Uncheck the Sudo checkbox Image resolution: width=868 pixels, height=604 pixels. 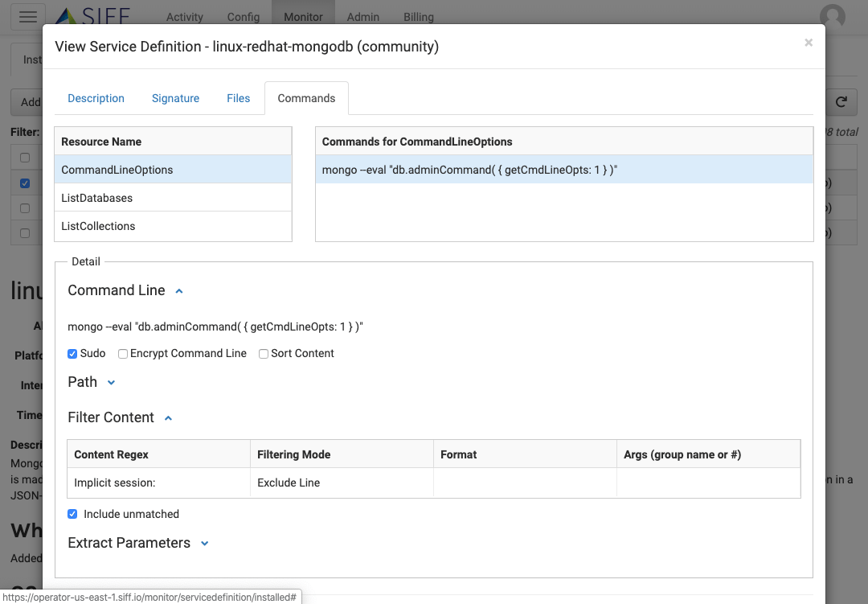pos(72,354)
